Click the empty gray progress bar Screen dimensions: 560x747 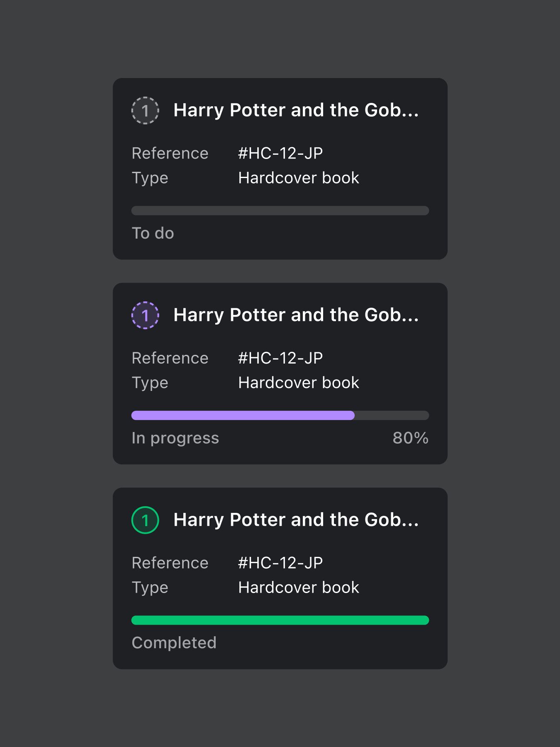[280, 210]
